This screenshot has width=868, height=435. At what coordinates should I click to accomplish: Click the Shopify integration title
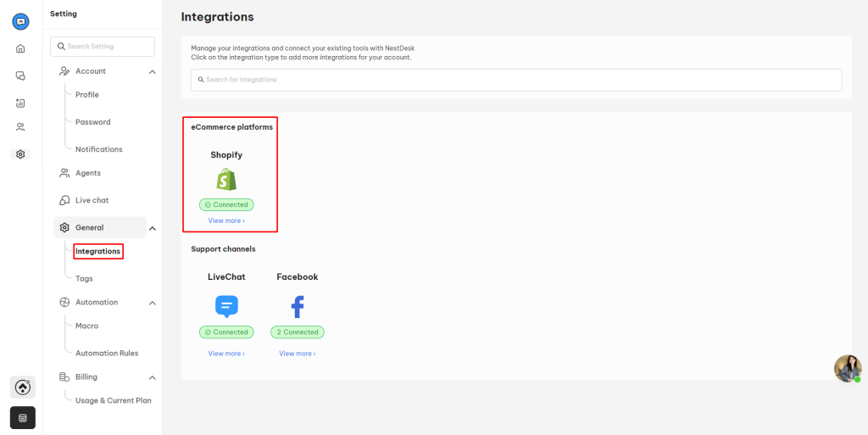click(x=226, y=155)
